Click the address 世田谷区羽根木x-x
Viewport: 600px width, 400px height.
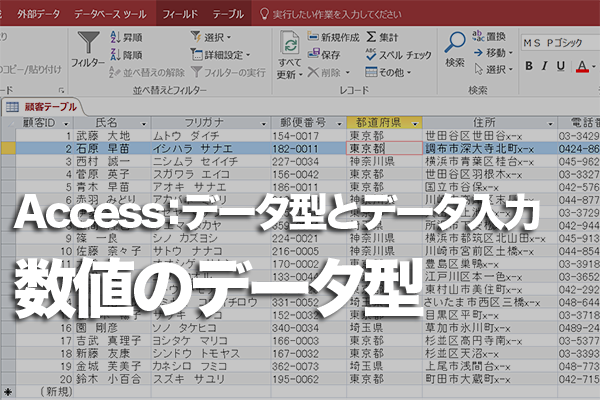pyautogui.click(x=490, y=175)
